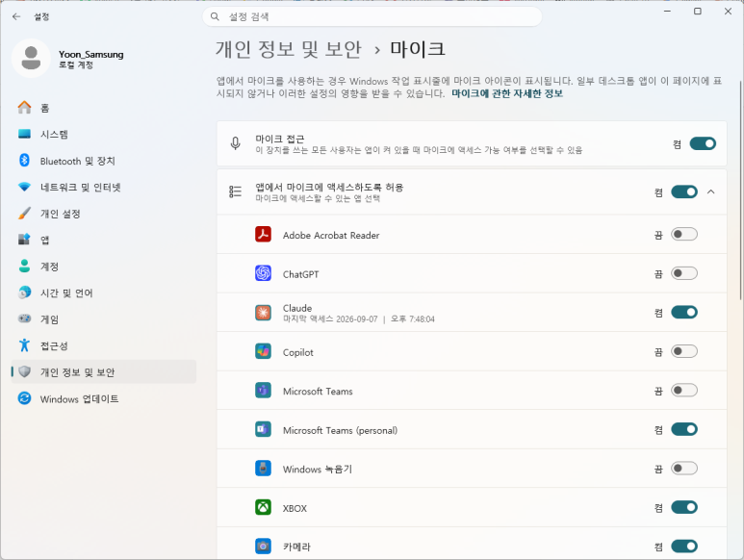The width and height of the screenshot is (744, 560).
Task: Click the Claude 마지막 액세스 timestamp text
Action: (x=359, y=319)
